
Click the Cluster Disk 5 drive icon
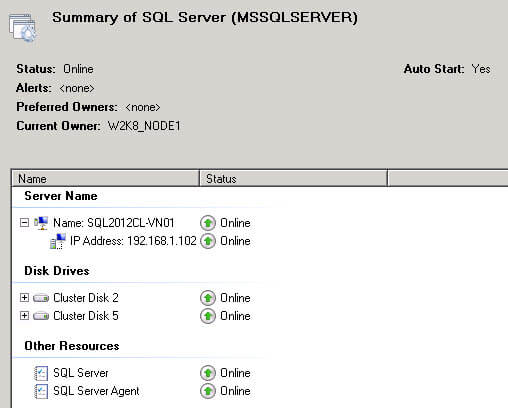coord(41,316)
